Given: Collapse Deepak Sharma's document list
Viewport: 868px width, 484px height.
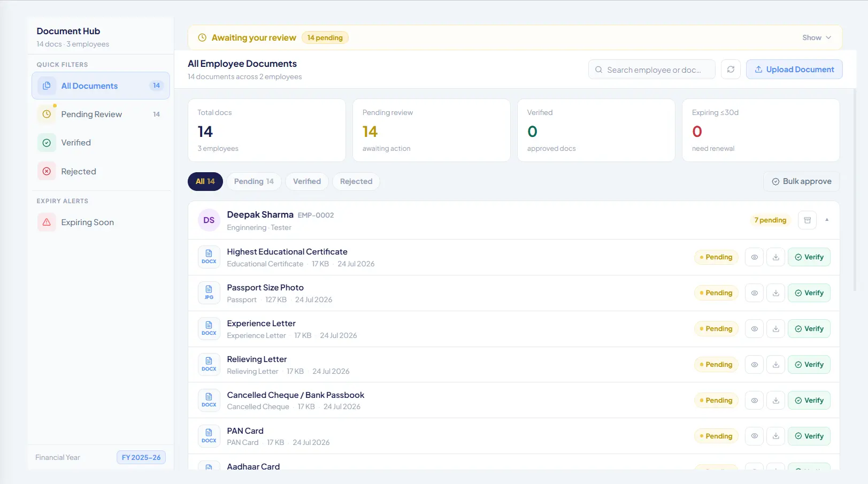Looking at the screenshot, I should [827, 220].
